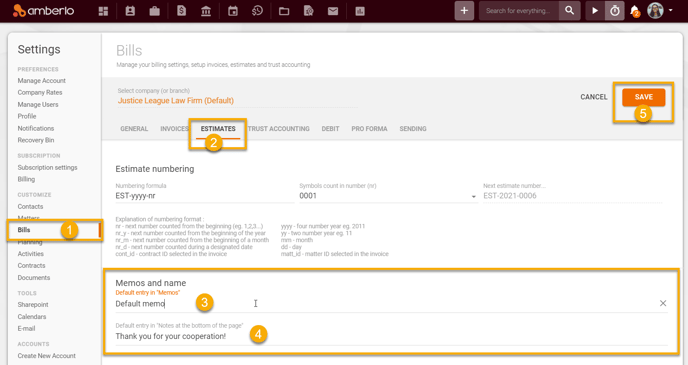Open Contracts settings

pos(32,265)
